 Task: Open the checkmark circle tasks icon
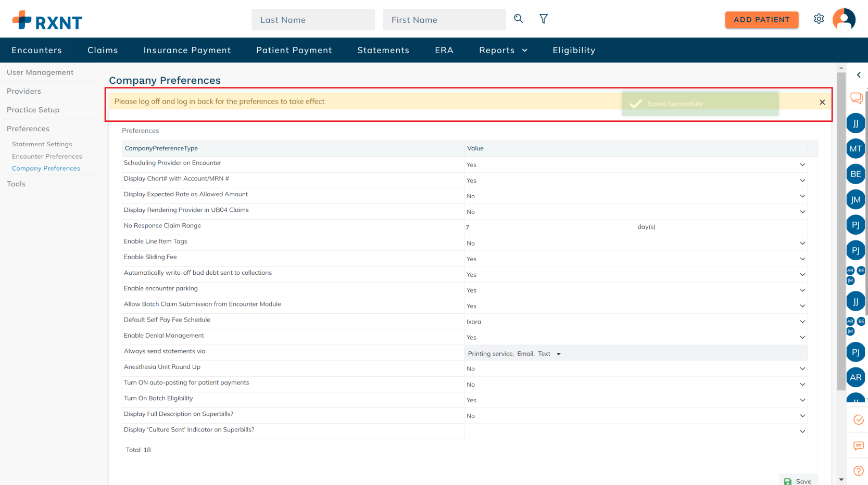[x=859, y=420]
